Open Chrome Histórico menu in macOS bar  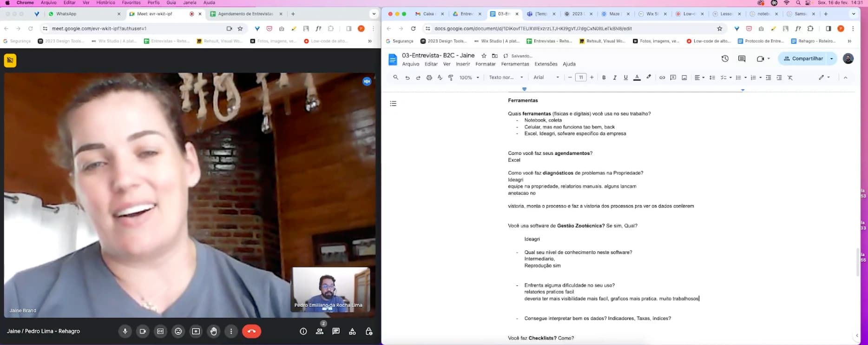click(105, 3)
